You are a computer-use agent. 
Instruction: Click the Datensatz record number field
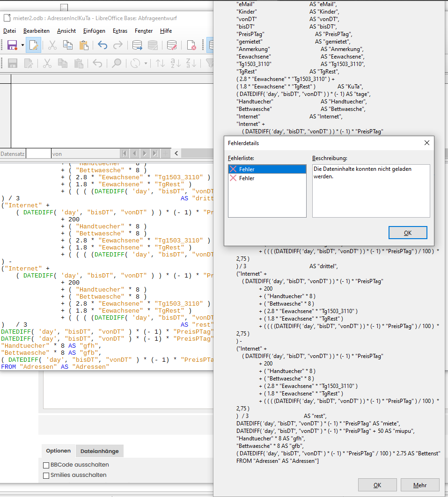tap(39, 153)
